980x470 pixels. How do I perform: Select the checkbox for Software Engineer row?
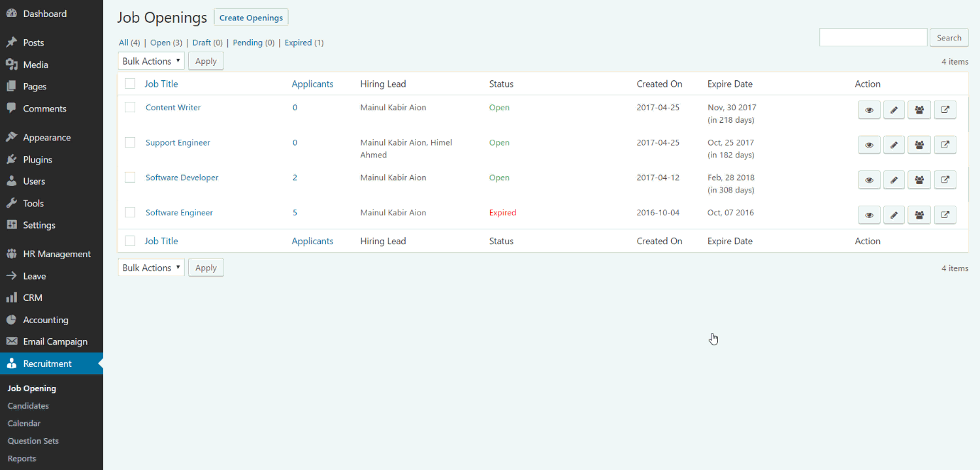click(129, 212)
